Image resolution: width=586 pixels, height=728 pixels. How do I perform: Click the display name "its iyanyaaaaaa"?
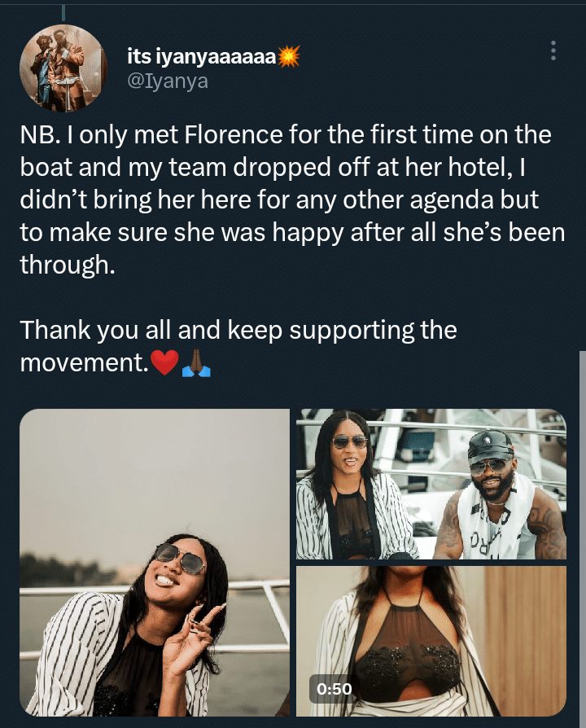[202, 55]
